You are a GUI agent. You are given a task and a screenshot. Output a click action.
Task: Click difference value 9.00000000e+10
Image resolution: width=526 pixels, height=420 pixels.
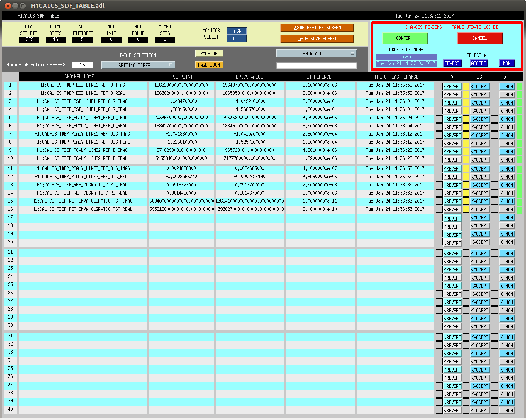coord(320,209)
